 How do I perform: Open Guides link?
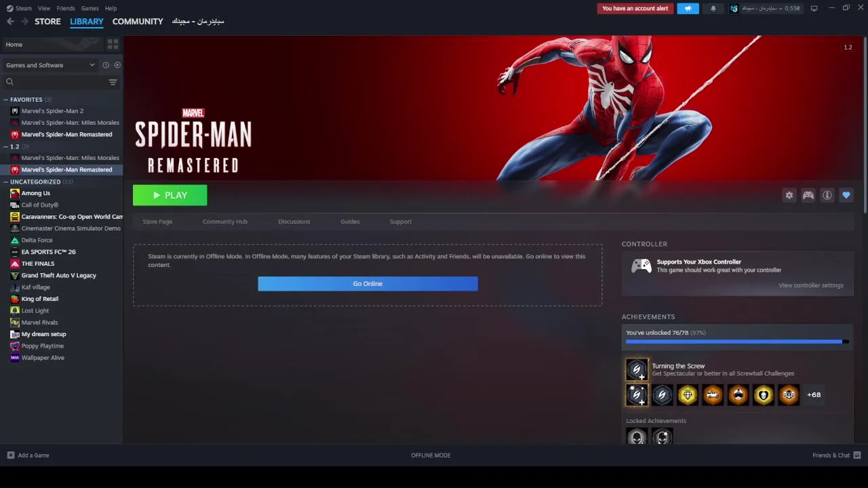pyautogui.click(x=350, y=222)
